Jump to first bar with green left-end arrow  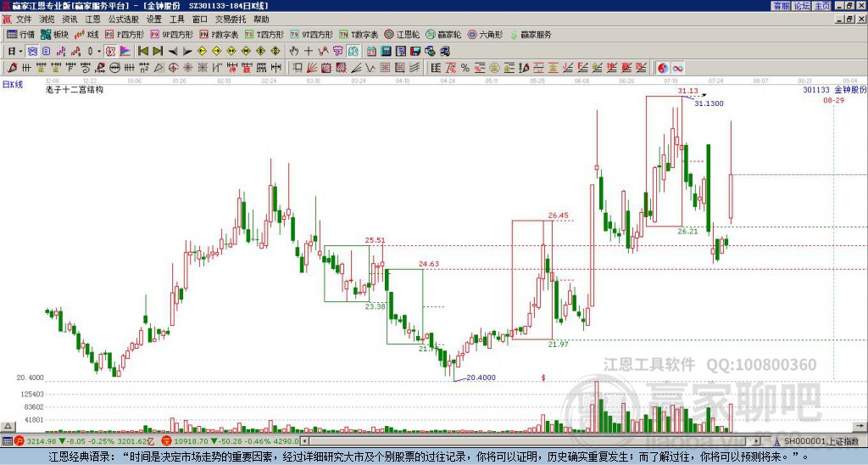point(142,51)
